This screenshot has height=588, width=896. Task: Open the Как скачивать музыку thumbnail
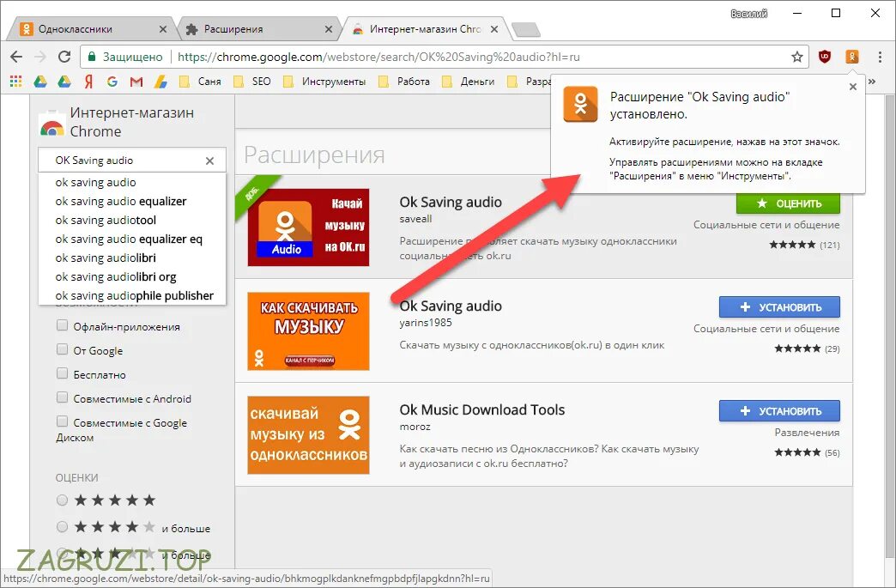309,331
